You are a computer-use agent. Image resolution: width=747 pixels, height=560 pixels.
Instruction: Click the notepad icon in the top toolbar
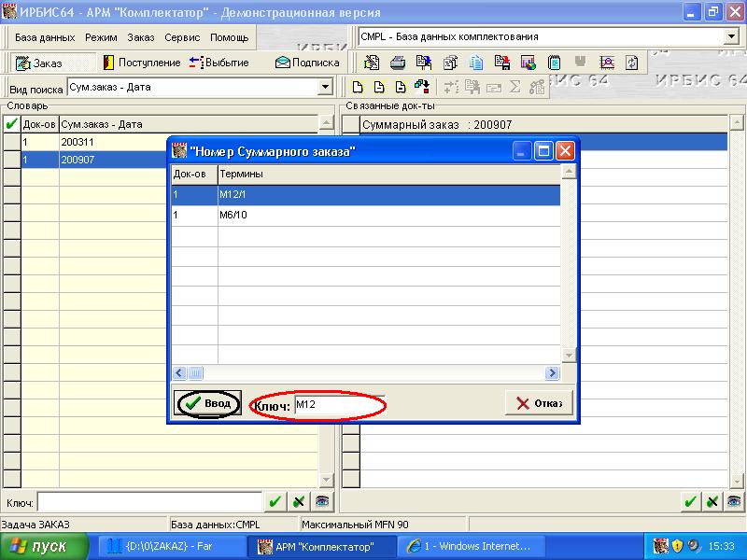(554, 63)
